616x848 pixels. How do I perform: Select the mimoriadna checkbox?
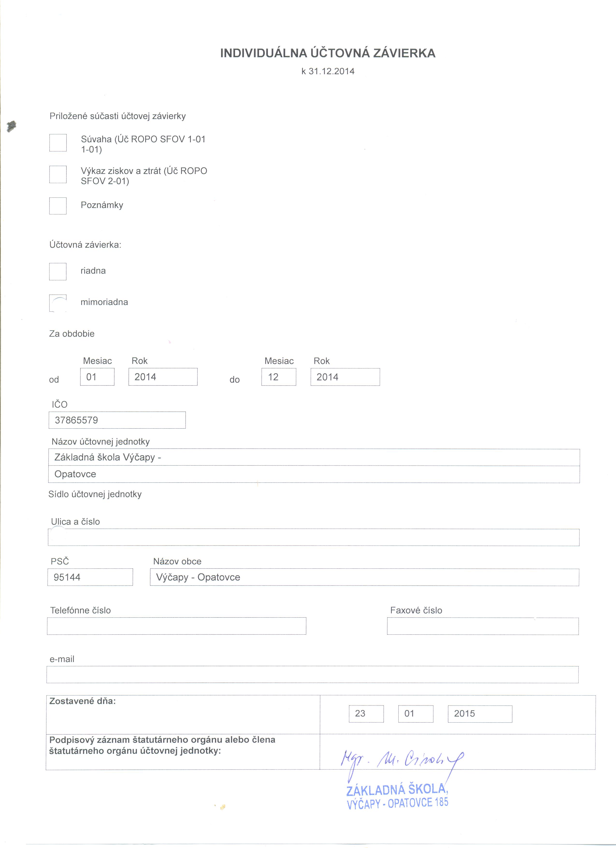point(58,303)
